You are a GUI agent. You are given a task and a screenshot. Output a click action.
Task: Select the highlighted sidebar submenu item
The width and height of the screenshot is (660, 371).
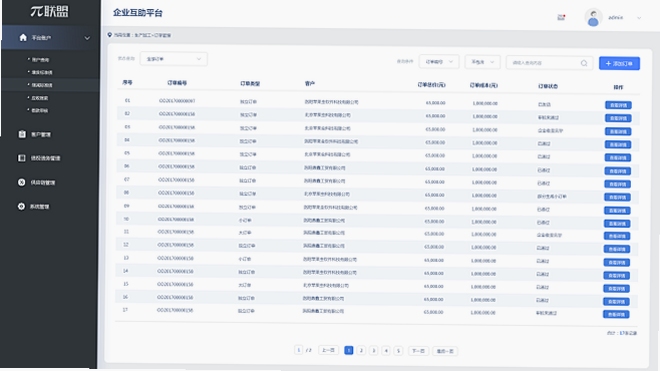click(42, 85)
